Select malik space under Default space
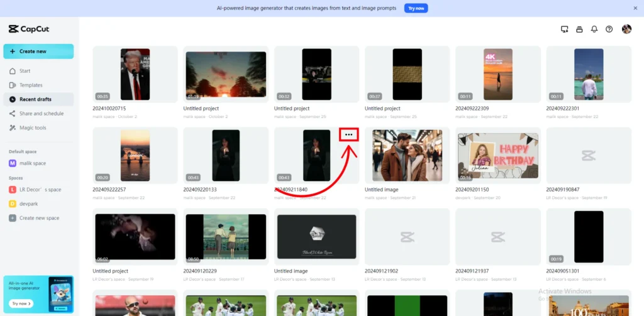This screenshot has height=316, width=644. tap(32, 163)
